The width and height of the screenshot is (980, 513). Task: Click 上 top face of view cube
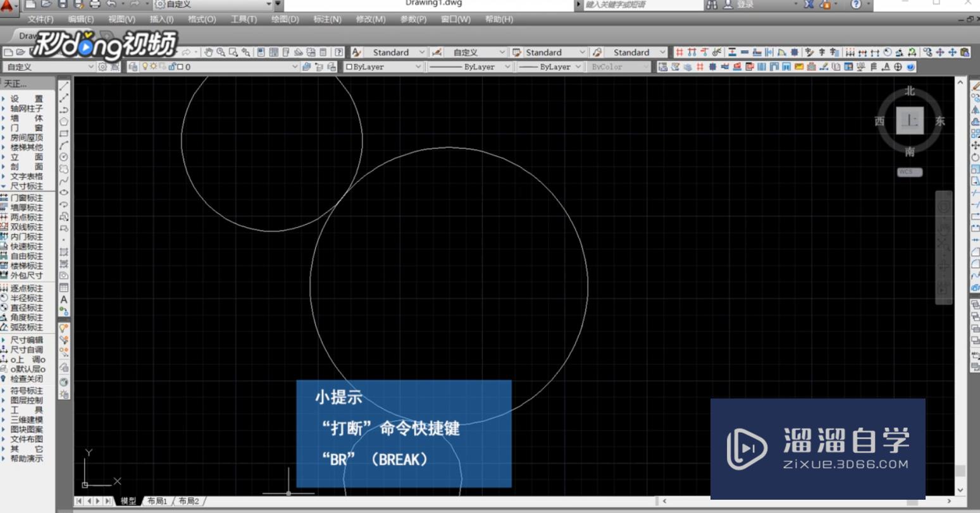(910, 121)
